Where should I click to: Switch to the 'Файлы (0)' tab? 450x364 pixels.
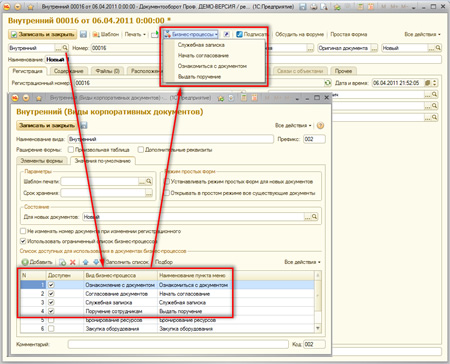[x=107, y=71]
